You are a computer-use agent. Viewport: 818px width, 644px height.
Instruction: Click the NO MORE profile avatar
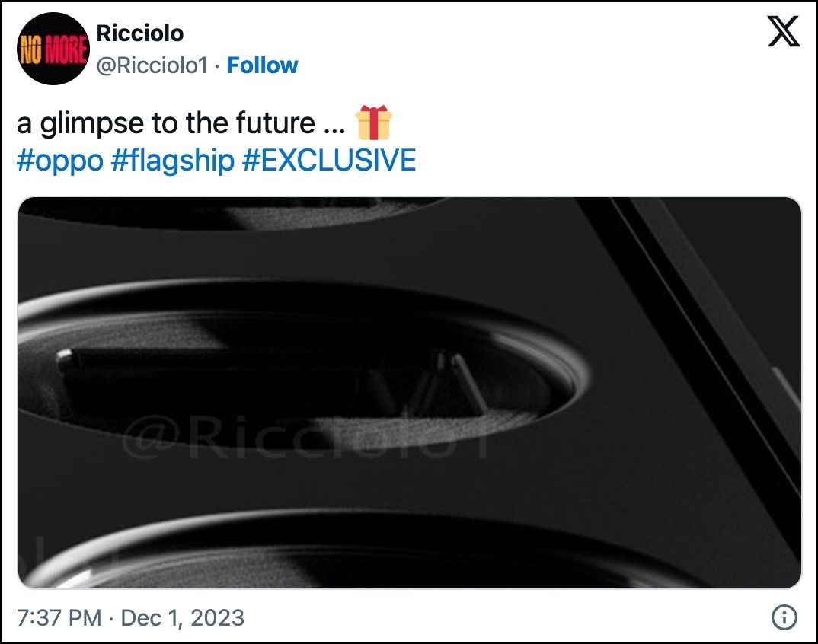coord(53,49)
